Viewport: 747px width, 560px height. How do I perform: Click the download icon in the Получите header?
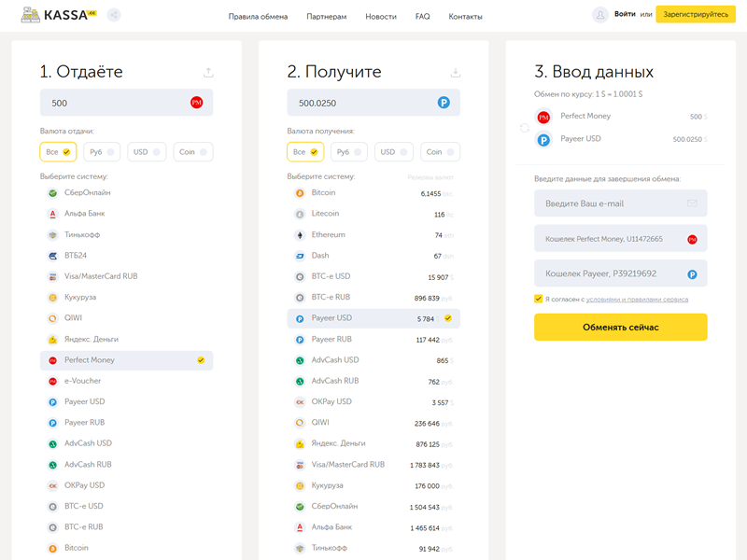(456, 73)
